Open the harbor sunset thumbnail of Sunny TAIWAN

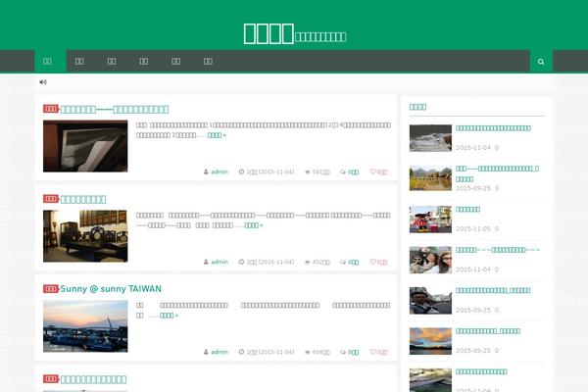pyautogui.click(x=85, y=326)
